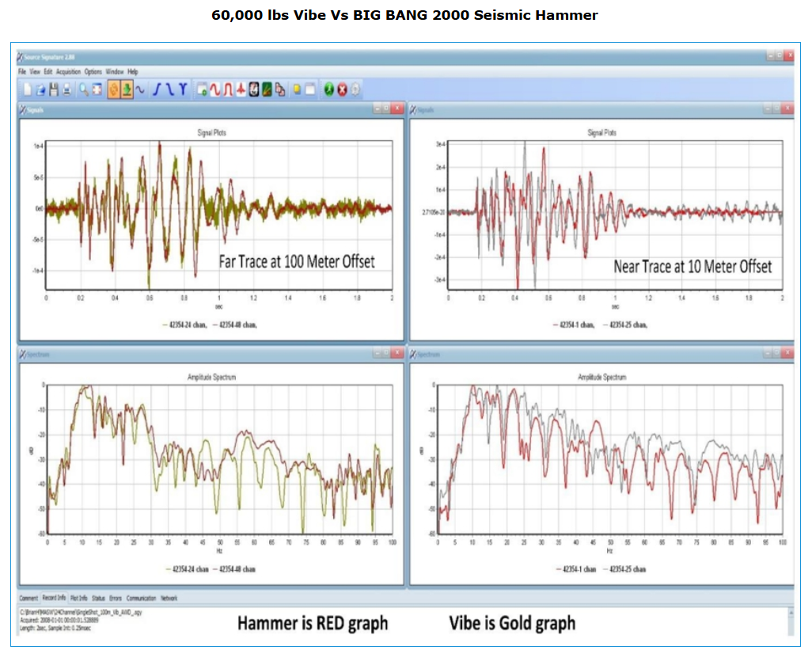This screenshot has height=654, width=812.
Task: Toggle the highlighted green download arrow button
Action: point(126,89)
